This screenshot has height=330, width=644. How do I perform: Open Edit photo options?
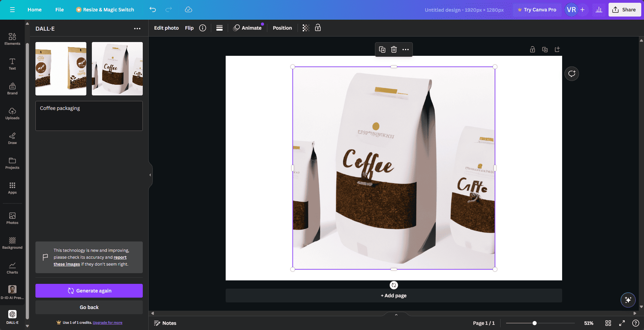pyautogui.click(x=167, y=28)
